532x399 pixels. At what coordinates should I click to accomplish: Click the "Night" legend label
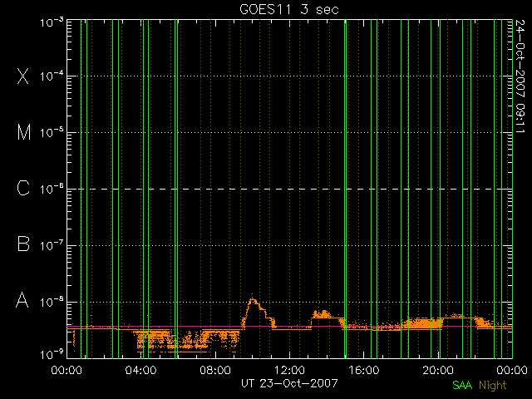tap(493, 386)
